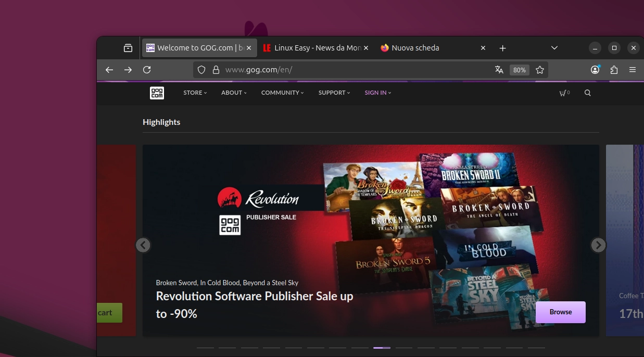Screen dimensions: 644x357
Task: Click the search magnifier icon
Action: 587,93
